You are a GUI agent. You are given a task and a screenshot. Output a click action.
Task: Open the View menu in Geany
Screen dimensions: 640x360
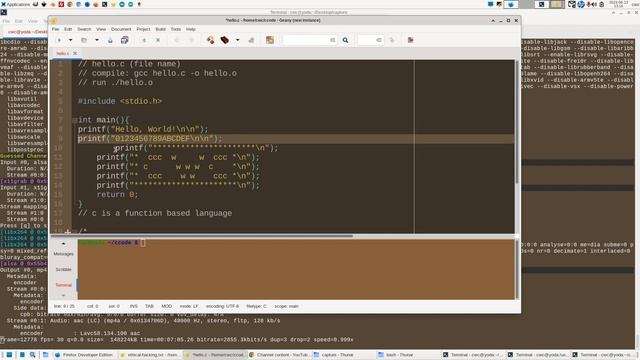pos(101,29)
